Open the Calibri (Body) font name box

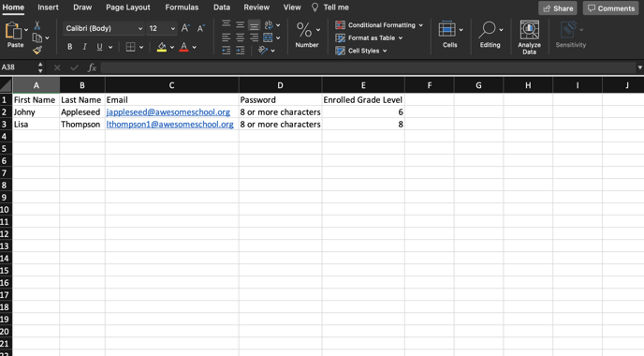104,28
